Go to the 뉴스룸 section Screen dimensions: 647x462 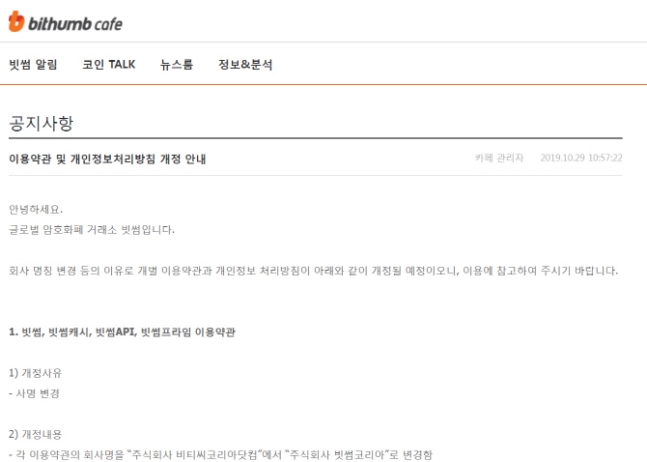(x=177, y=65)
